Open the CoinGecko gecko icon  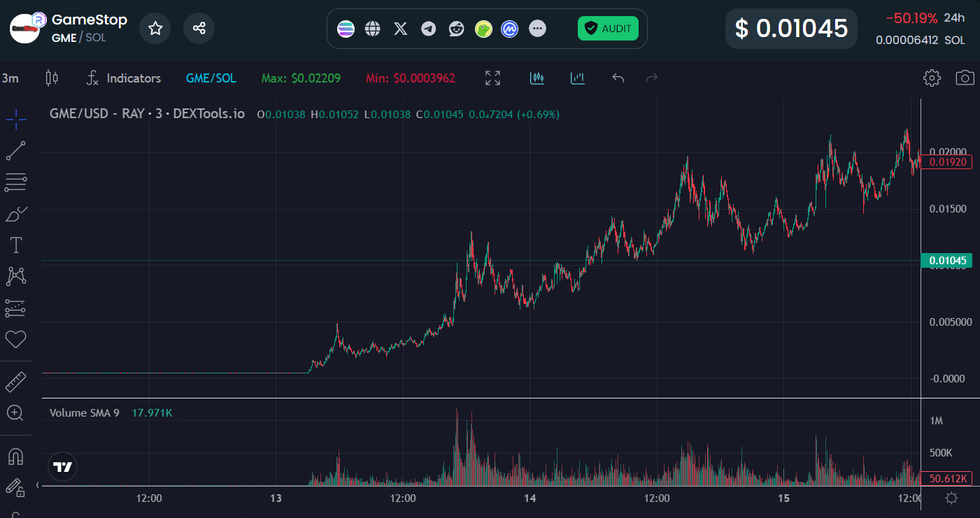click(x=483, y=29)
